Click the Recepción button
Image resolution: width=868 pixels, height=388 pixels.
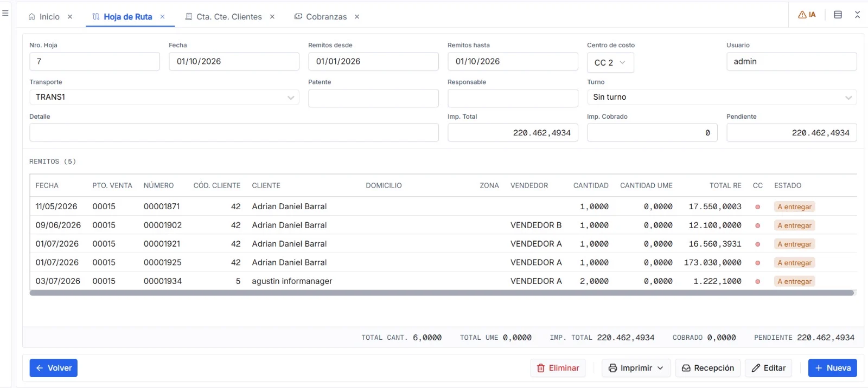click(x=708, y=368)
